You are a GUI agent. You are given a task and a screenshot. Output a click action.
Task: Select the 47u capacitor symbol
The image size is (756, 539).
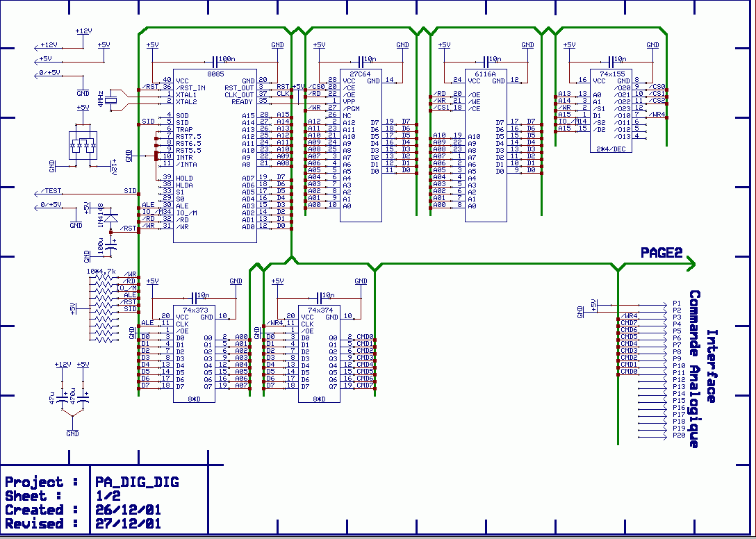tap(63, 400)
